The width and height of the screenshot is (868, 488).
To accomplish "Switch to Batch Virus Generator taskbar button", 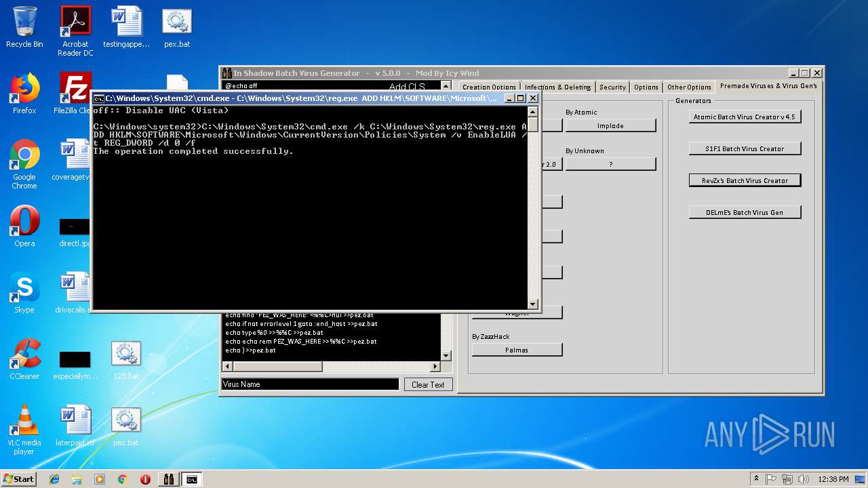I will click(x=169, y=479).
